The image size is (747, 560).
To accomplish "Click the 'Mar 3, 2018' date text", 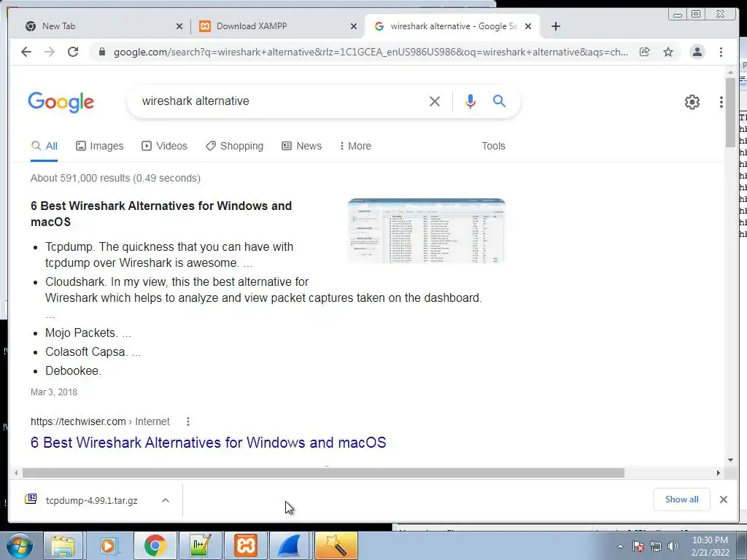I will [54, 392].
